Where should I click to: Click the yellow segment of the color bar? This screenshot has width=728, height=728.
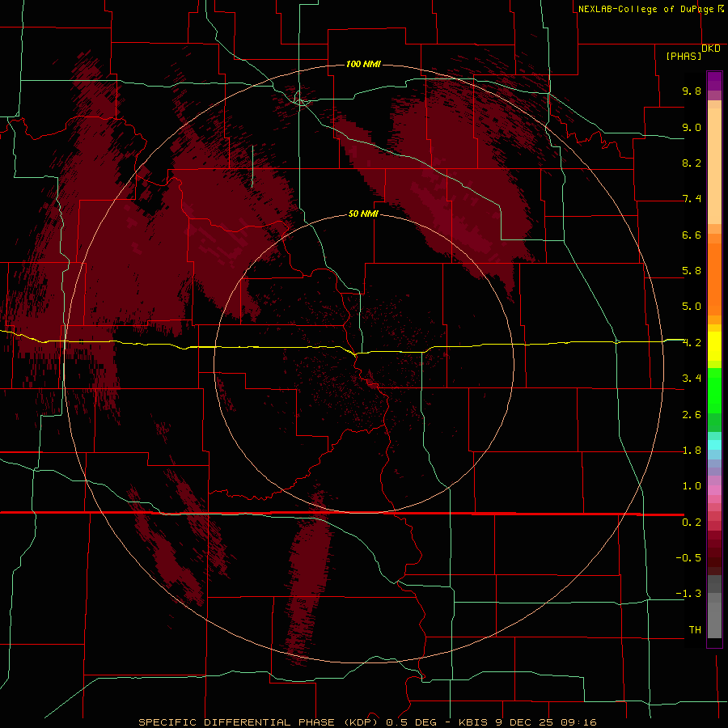[x=714, y=346]
